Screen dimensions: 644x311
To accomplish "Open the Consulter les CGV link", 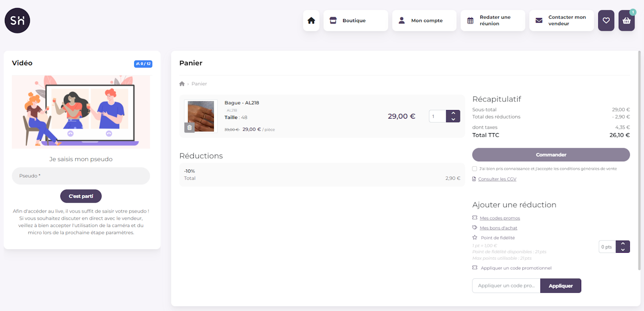I will [x=497, y=179].
